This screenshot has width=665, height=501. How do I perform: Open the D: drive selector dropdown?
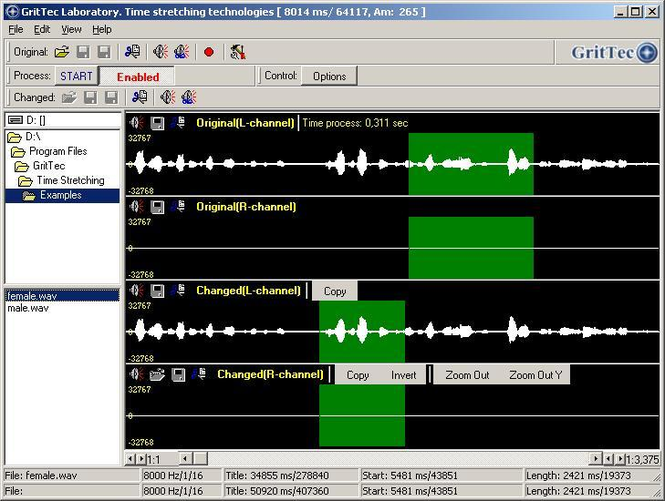tap(62, 120)
